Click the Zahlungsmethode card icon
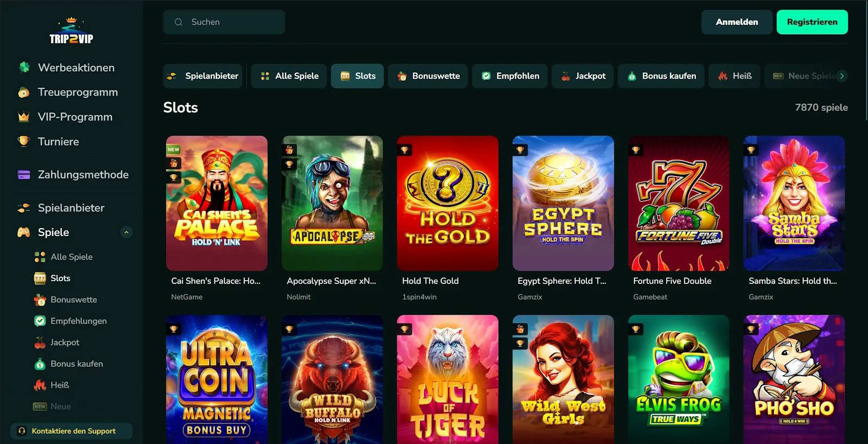The height and width of the screenshot is (444, 868). click(24, 175)
